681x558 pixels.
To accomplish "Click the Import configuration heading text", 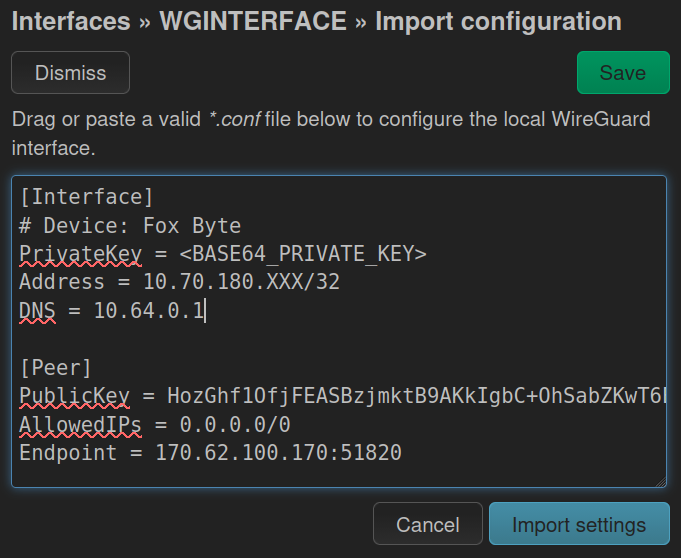I will click(497, 22).
